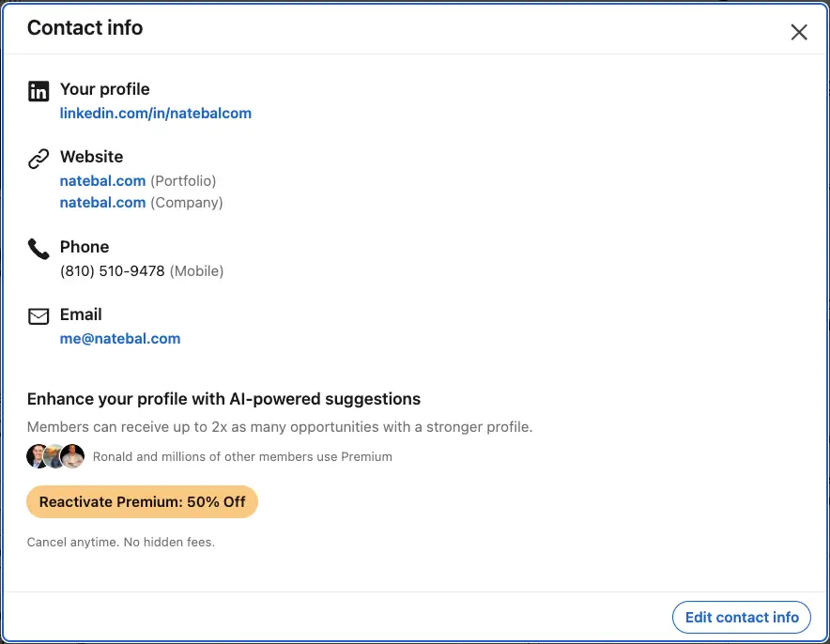Click the chain link icon next to Website

click(38, 159)
